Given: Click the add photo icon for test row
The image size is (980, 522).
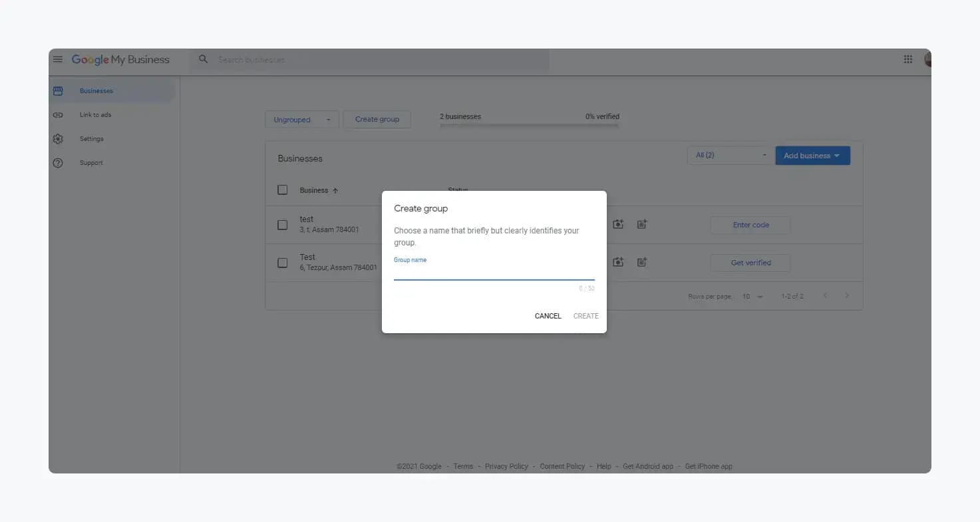Looking at the screenshot, I should pos(618,225).
